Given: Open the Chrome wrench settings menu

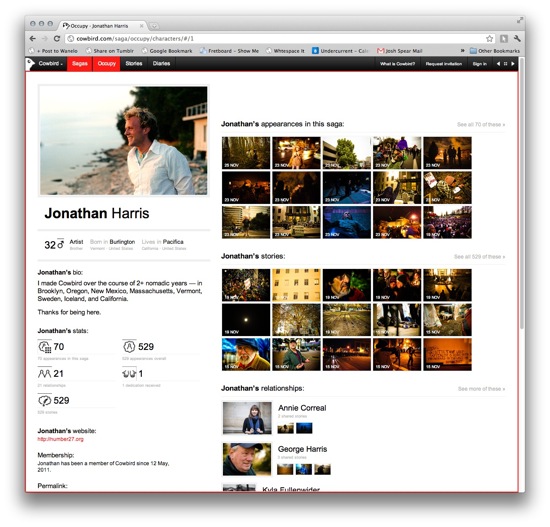Looking at the screenshot, I should pyautogui.click(x=517, y=39).
